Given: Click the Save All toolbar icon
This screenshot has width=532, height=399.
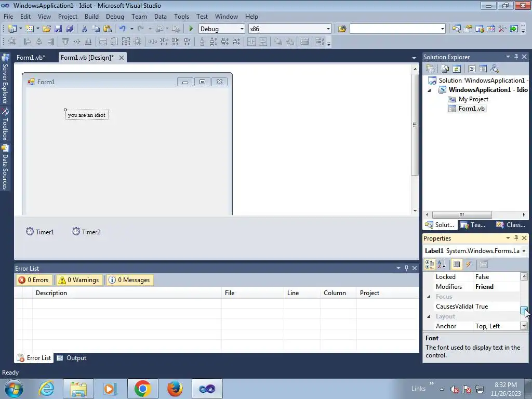Looking at the screenshot, I should click(70, 29).
